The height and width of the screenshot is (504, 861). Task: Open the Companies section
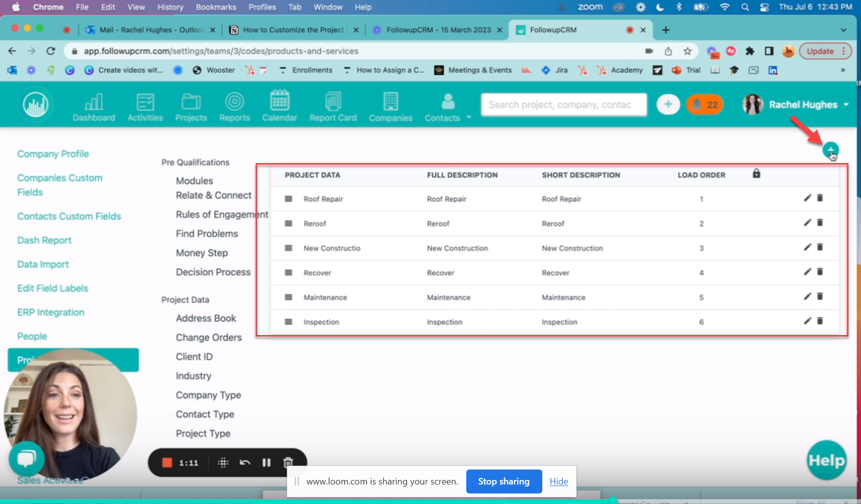point(390,105)
